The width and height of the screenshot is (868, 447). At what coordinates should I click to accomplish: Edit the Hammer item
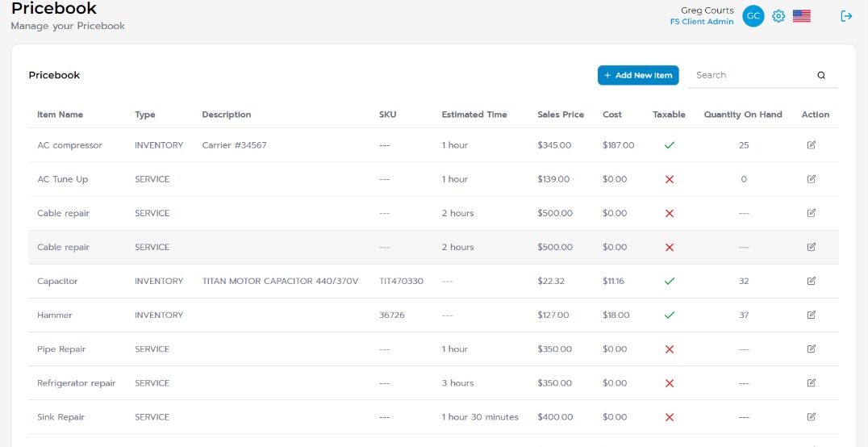coord(811,315)
